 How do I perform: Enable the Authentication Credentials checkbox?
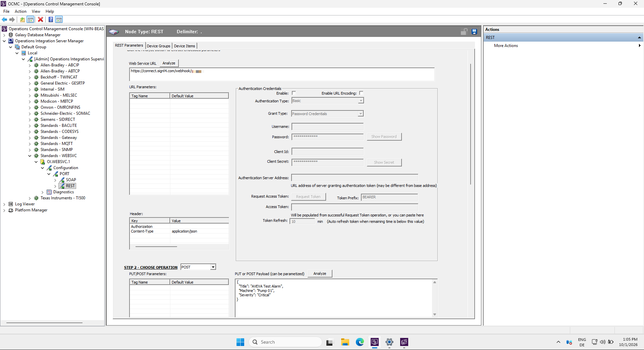294,93
